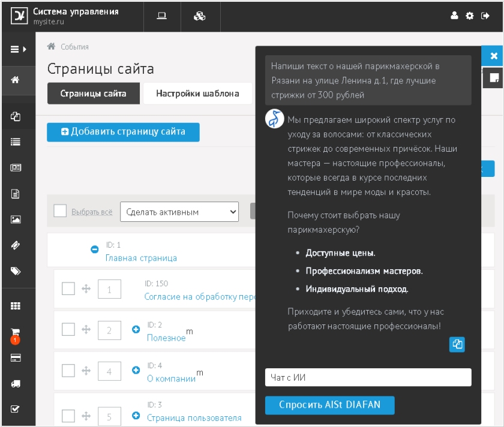
Task: Collapse the 'Главная страница' tree node
Action: point(95,249)
